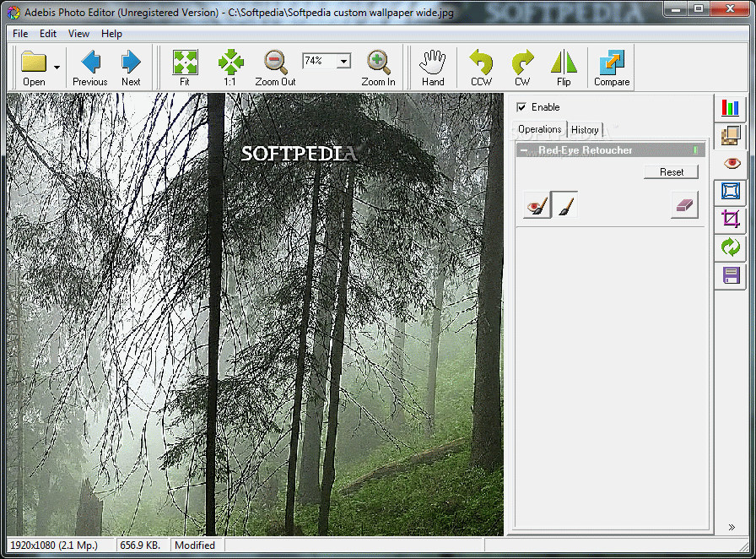Set zoom to 1:1 actual size

tap(230, 68)
